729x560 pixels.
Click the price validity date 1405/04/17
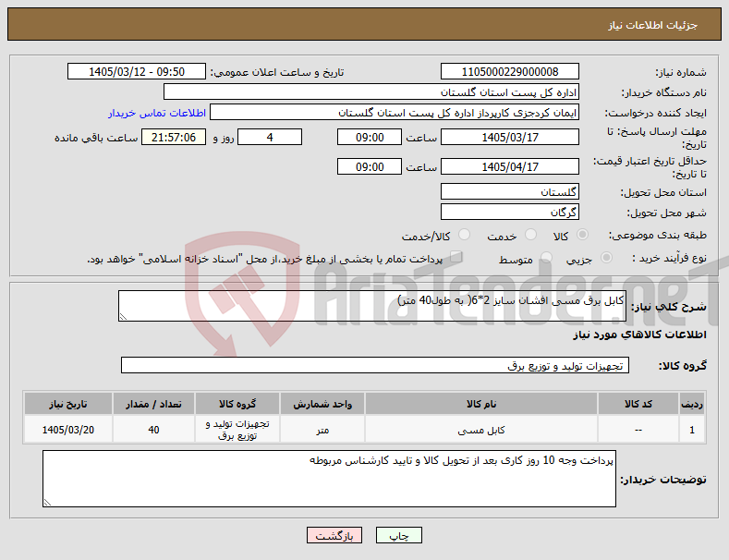click(x=509, y=166)
